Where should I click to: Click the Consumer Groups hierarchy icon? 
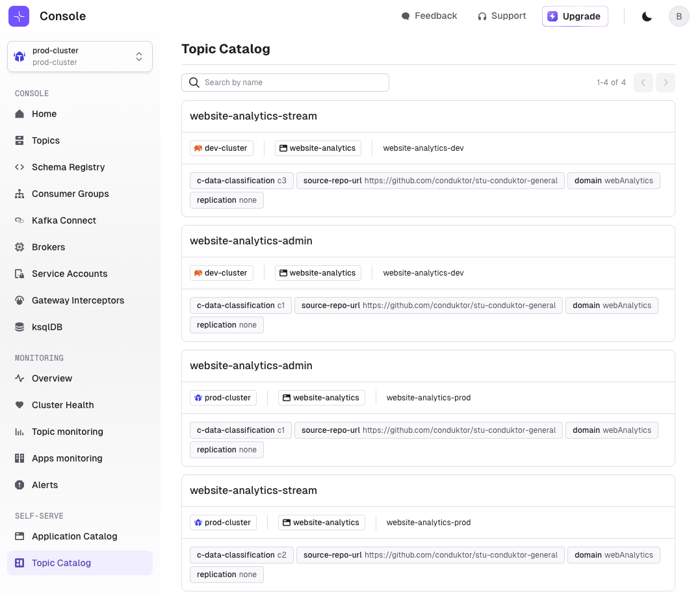click(x=19, y=194)
